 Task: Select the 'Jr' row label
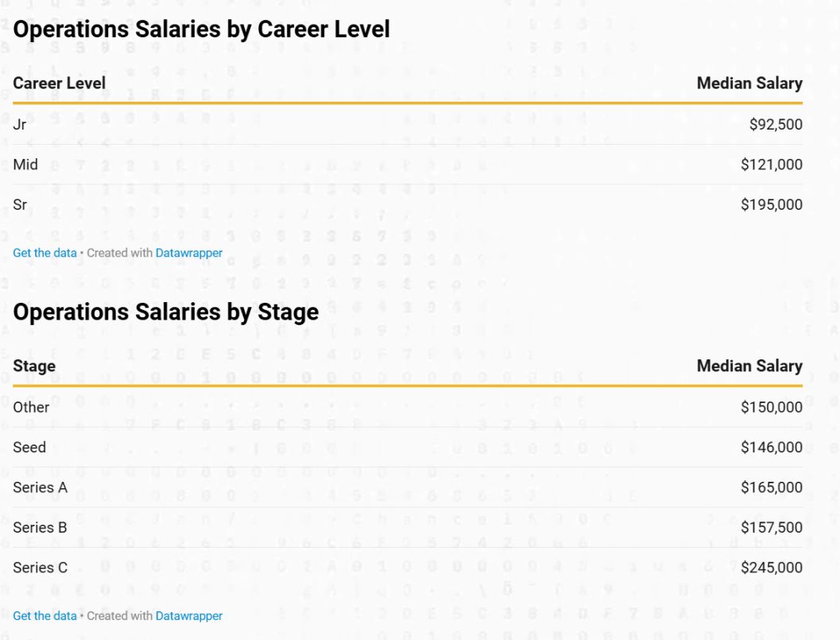coord(19,124)
